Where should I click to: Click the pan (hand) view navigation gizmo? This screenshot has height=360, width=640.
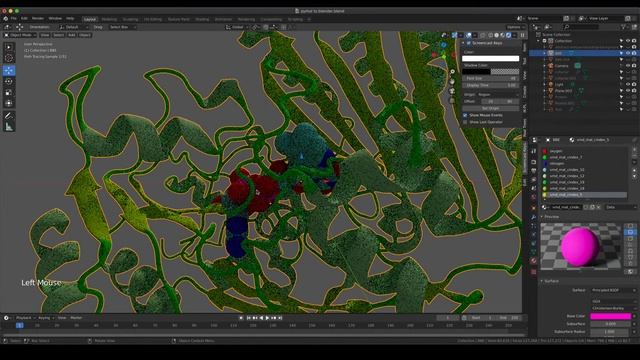452,81
